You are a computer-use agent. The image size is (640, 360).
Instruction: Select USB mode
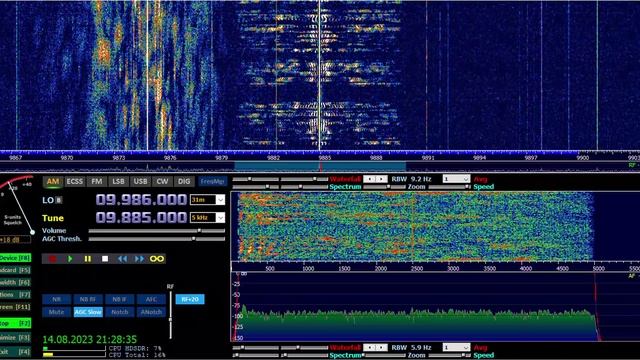[x=140, y=182]
